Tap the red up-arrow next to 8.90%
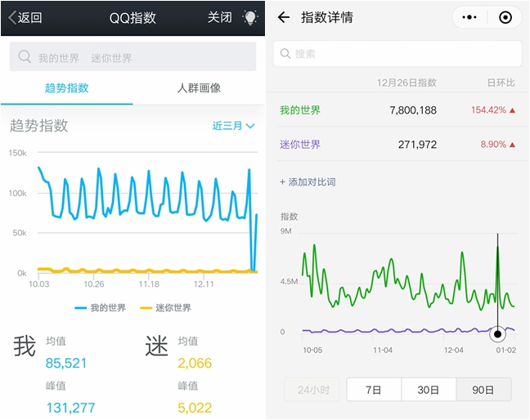 [x=513, y=145]
